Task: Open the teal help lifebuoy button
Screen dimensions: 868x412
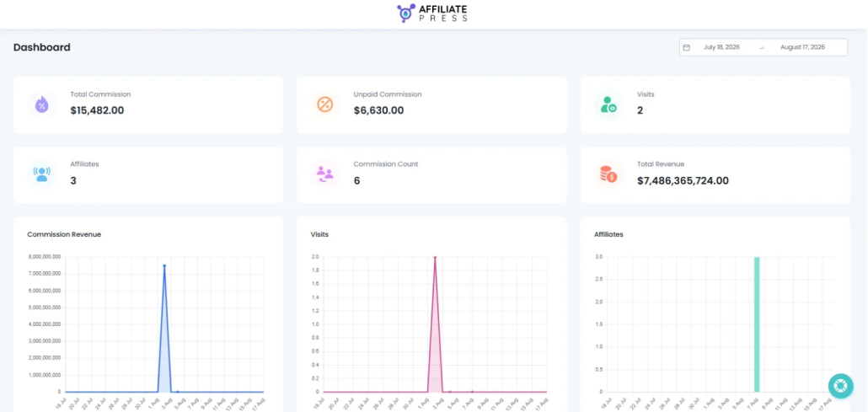Action: 841,386
